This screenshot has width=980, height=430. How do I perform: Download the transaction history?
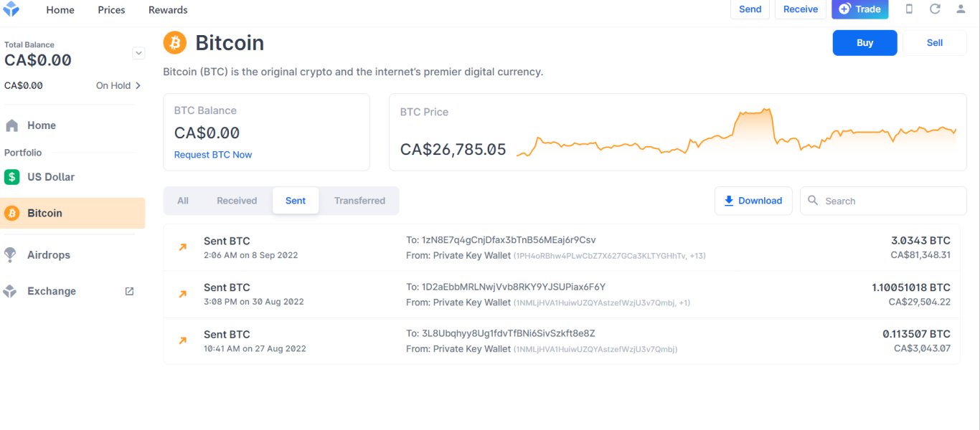tap(753, 201)
